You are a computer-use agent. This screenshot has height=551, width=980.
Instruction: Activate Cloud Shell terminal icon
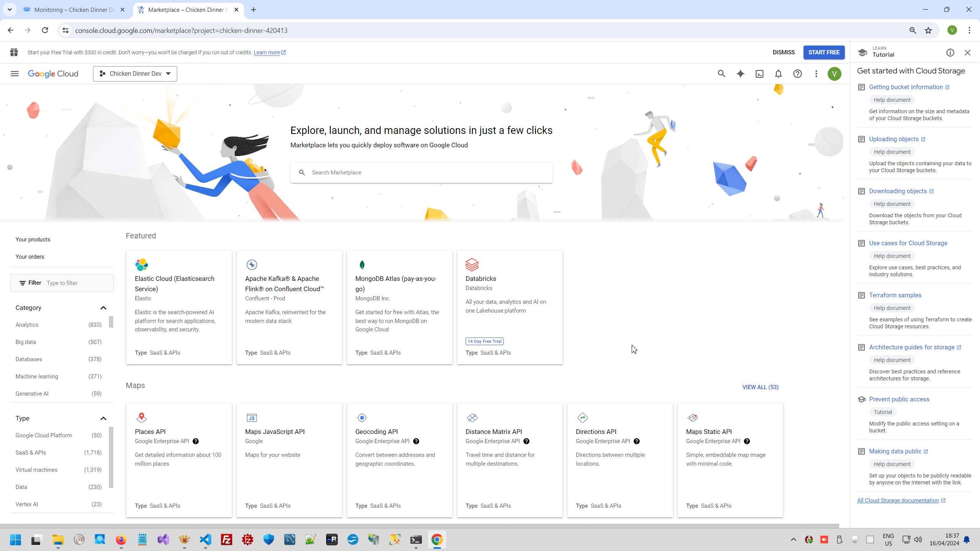click(x=759, y=73)
